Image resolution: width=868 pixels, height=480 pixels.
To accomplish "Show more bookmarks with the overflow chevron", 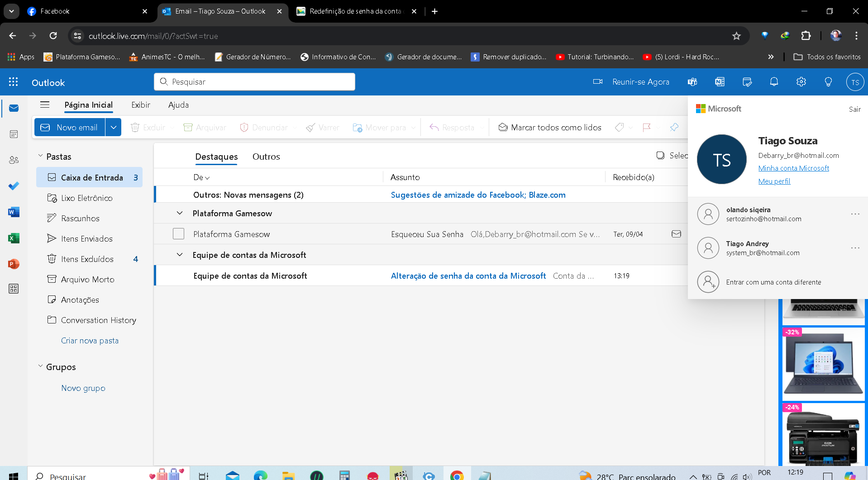I will tap(771, 57).
